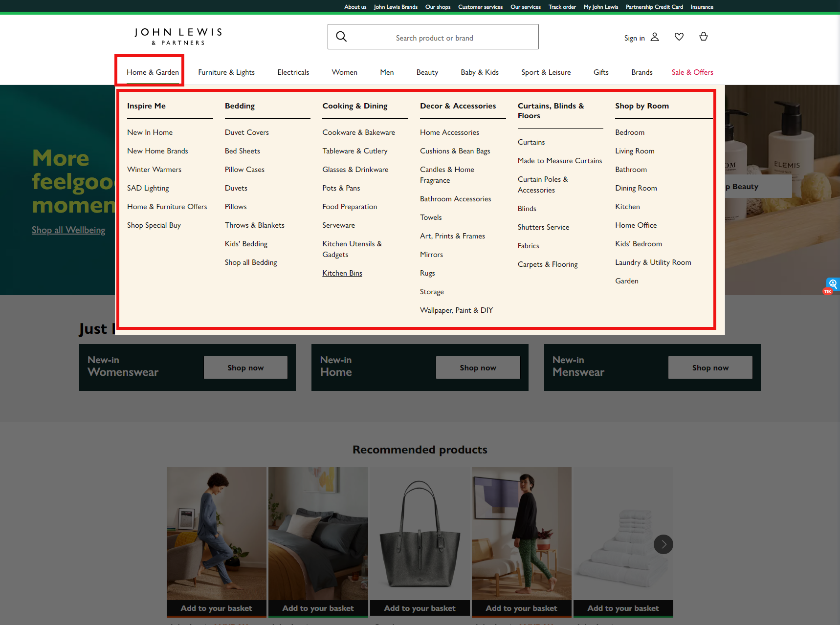Open the Electricals dropdown
840x625 pixels.
point(293,72)
